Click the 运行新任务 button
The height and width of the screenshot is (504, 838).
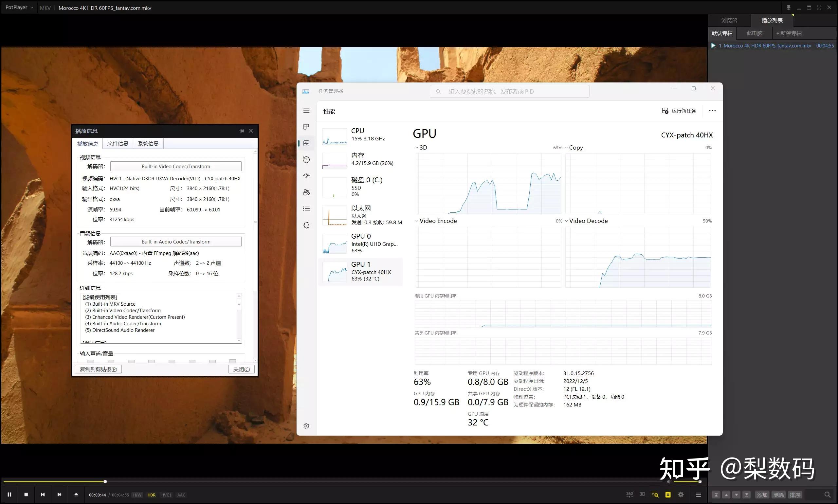pos(679,111)
